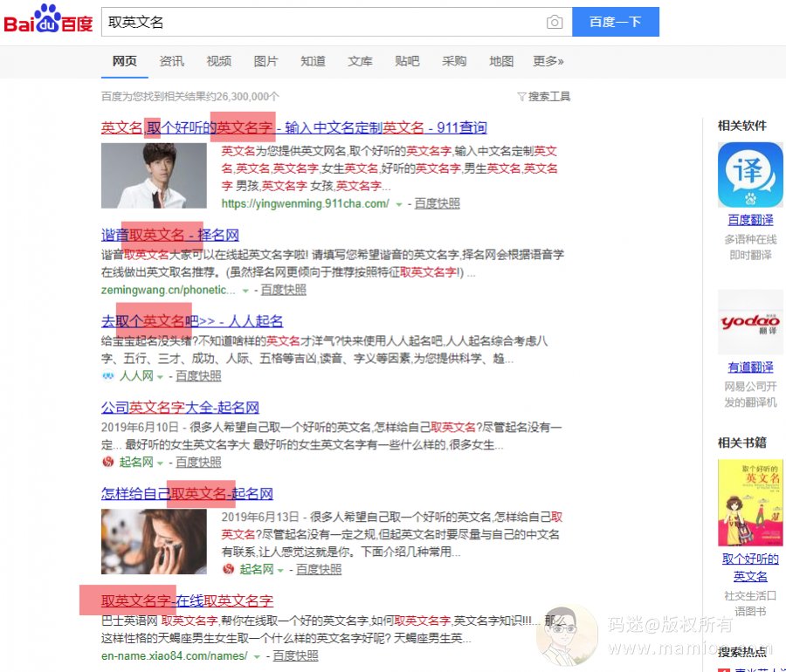Open the 更多» tab menu
Screen dimensions: 786x672
pos(548,61)
